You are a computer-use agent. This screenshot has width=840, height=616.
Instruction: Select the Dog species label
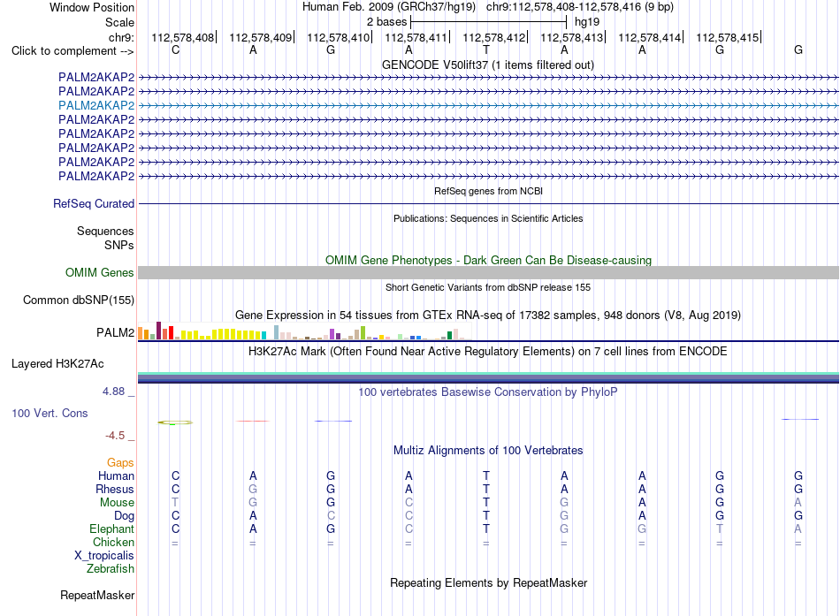pyautogui.click(x=125, y=516)
